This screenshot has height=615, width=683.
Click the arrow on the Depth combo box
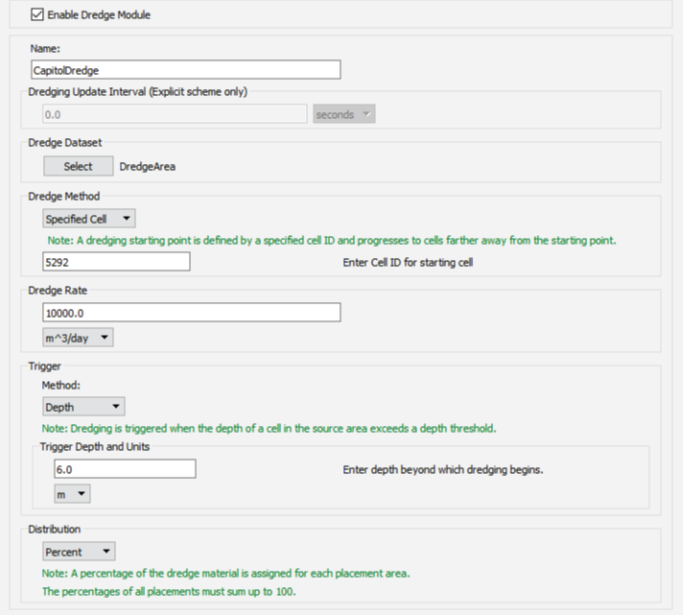tap(116, 406)
